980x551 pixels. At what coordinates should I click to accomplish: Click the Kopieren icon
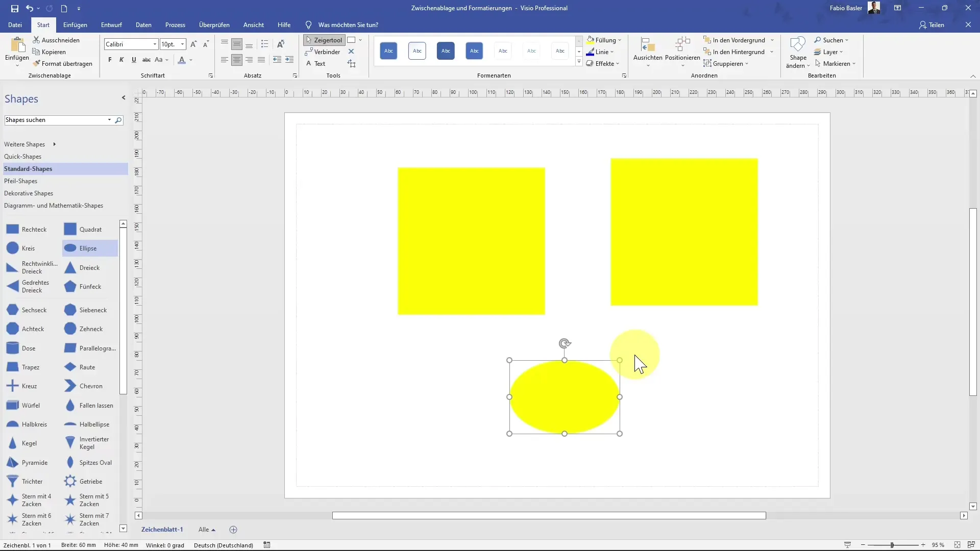coord(36,52)
